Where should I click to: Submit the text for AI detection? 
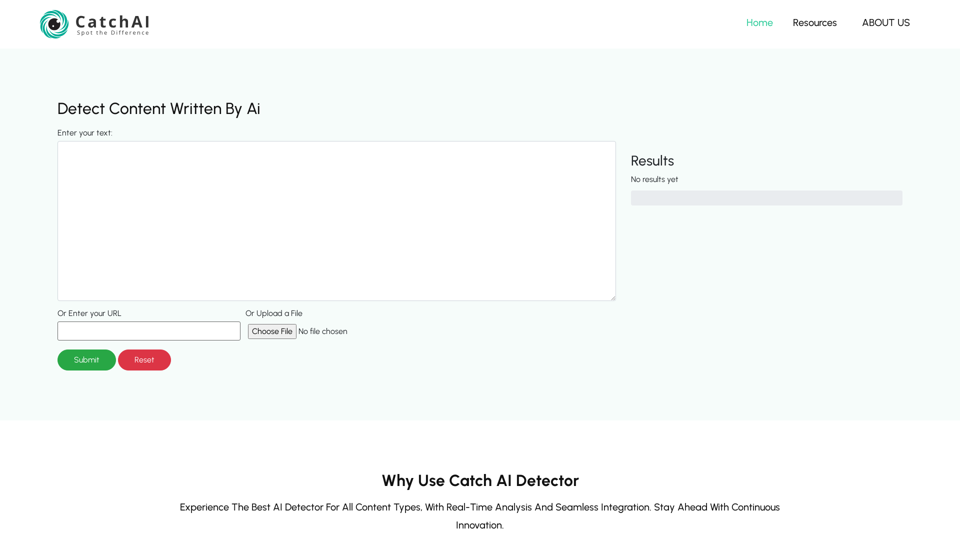point(86,360)
